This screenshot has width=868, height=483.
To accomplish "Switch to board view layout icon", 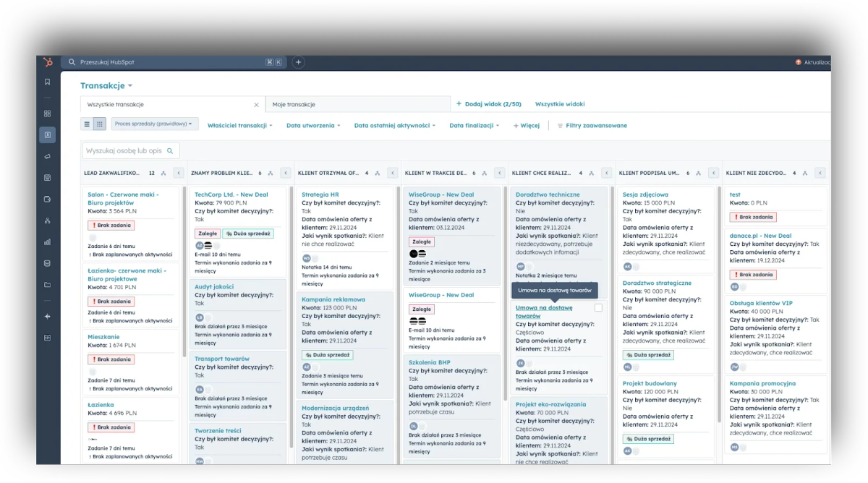I will tap(100, 124).
